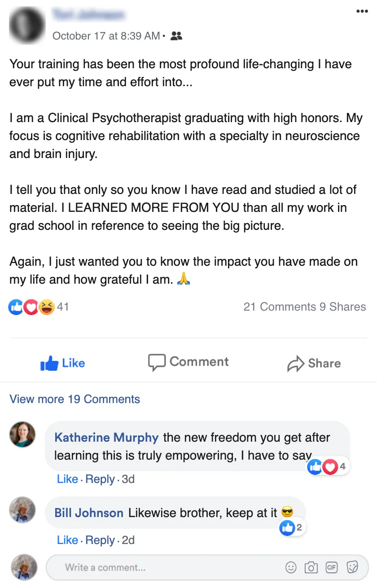Click the laughing face reaction icon on post
This screenshot has height=588, width=377.
(46, 307)
